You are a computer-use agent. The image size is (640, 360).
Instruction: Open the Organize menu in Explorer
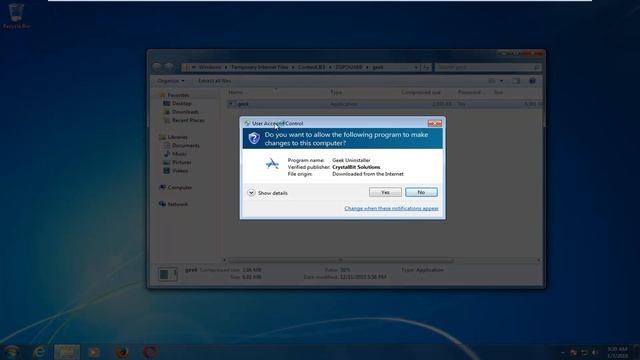(171, 81)
